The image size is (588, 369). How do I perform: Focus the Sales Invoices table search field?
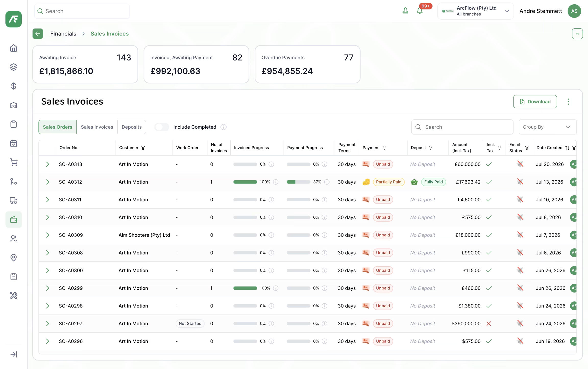click(x=462, y=127)
